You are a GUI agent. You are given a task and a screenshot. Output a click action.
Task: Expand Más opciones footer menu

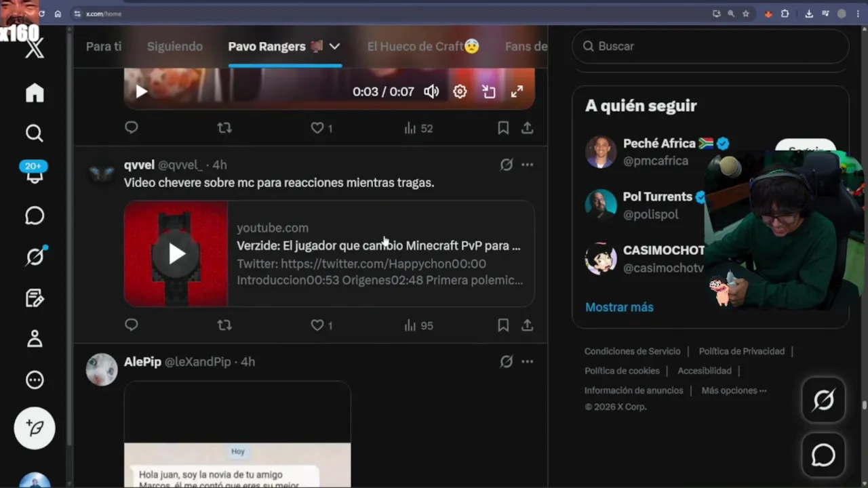pos(734,390)
